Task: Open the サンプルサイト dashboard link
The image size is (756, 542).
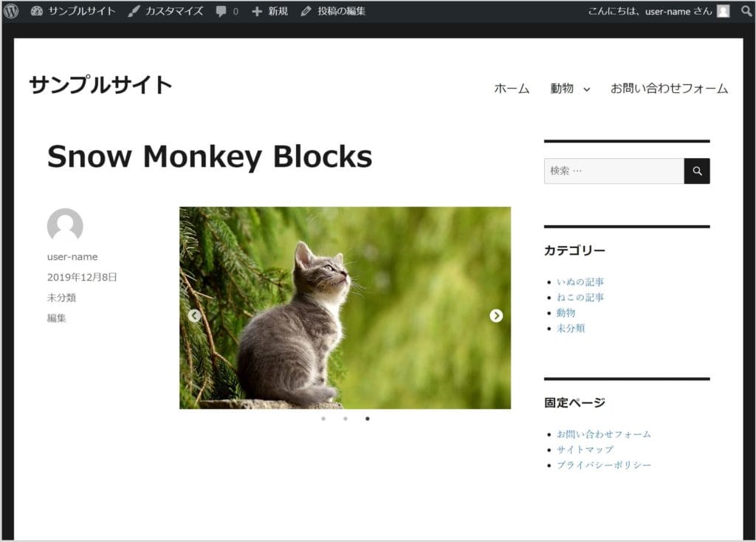Action: [73, 11]
